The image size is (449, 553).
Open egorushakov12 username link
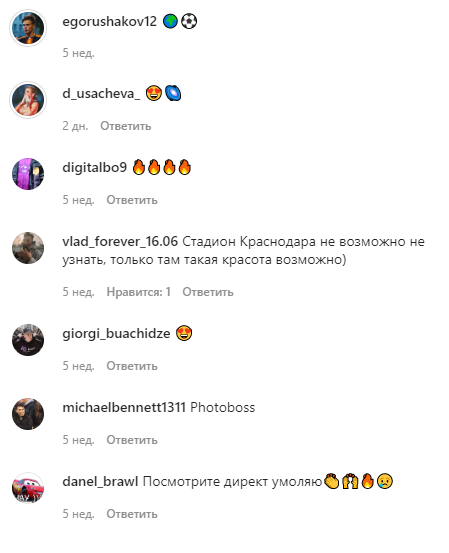[109, 22]
